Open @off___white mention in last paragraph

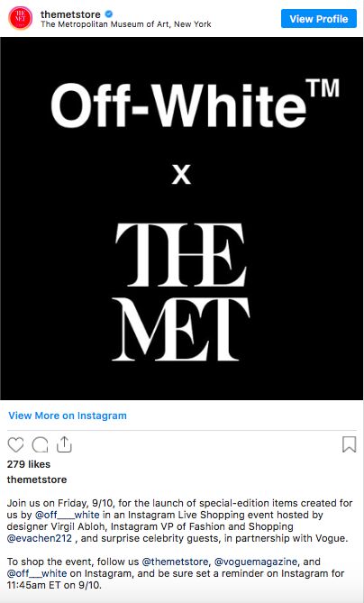(x=37, y=573)
